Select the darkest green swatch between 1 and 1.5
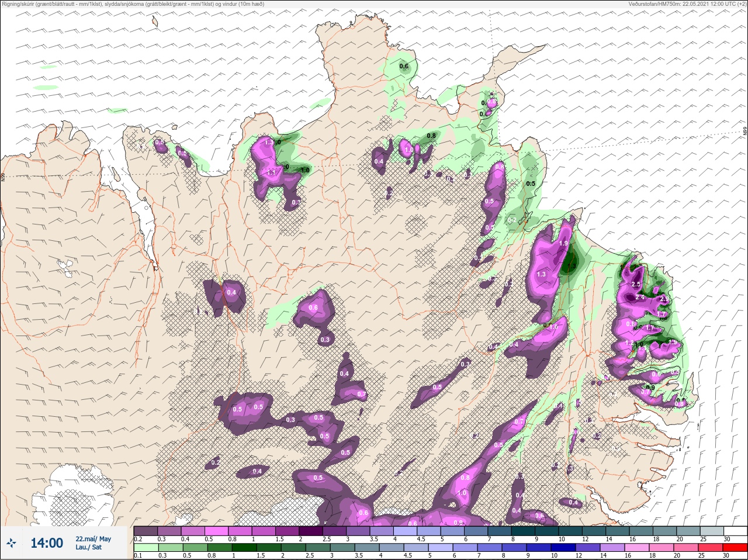Viewport: 748px width, 560px height. point(244,548)
